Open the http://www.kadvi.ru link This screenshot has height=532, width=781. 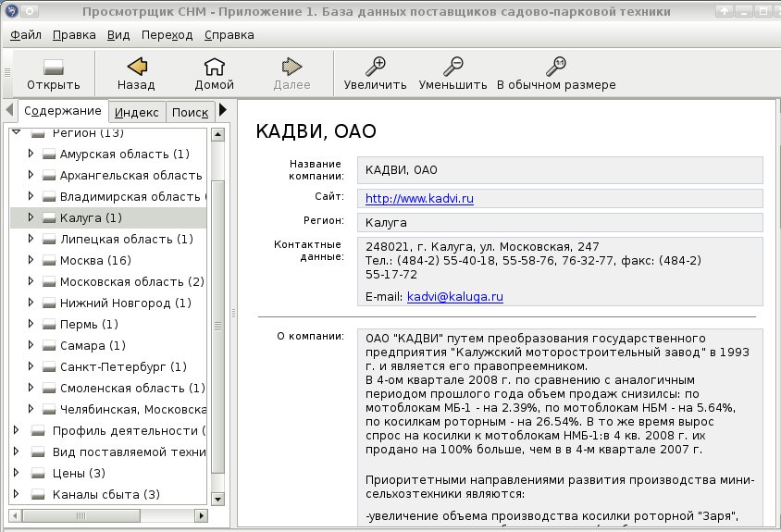click(x=419, y=199)
